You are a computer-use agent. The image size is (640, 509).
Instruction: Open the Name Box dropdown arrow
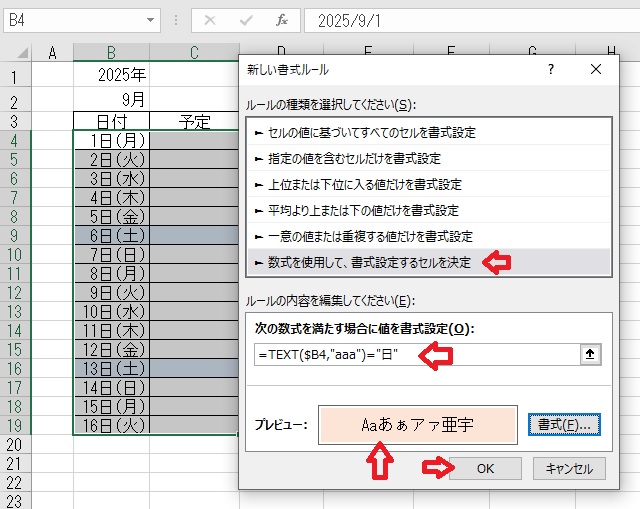pyautogui.click(x=150, y=20)
